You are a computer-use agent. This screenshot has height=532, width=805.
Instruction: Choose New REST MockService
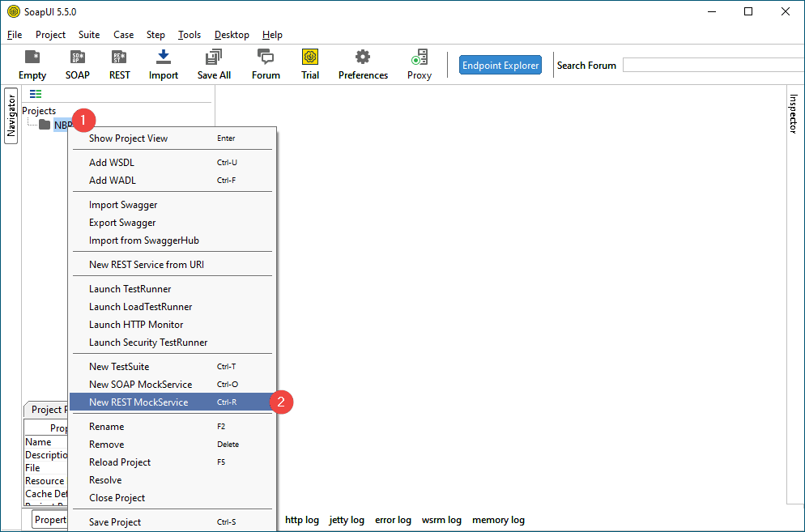172,402
